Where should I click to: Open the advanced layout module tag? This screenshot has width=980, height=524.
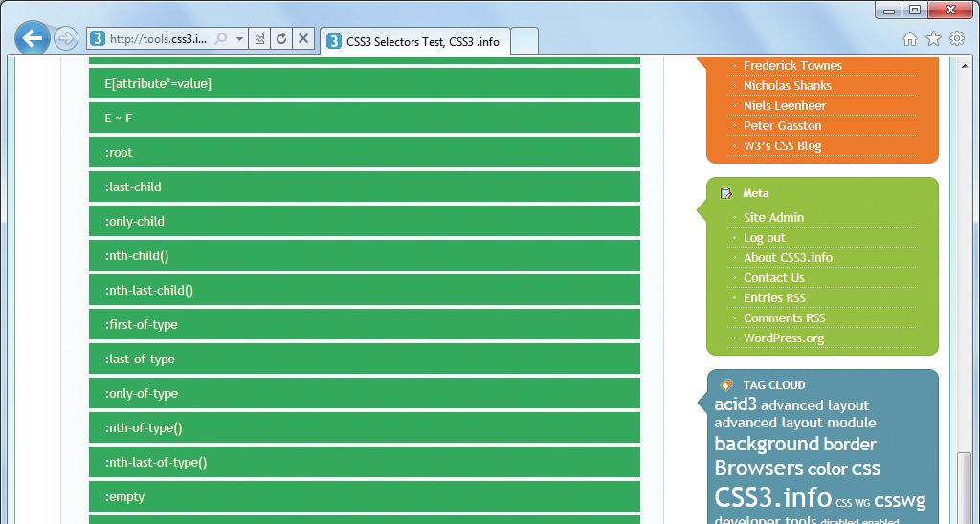(x=795, y=423)
